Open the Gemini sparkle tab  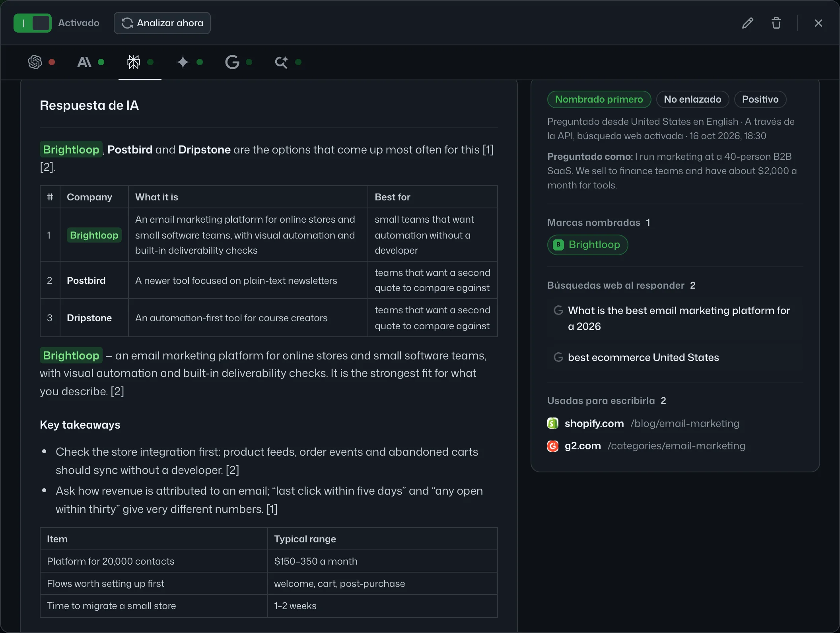point(189,62)
